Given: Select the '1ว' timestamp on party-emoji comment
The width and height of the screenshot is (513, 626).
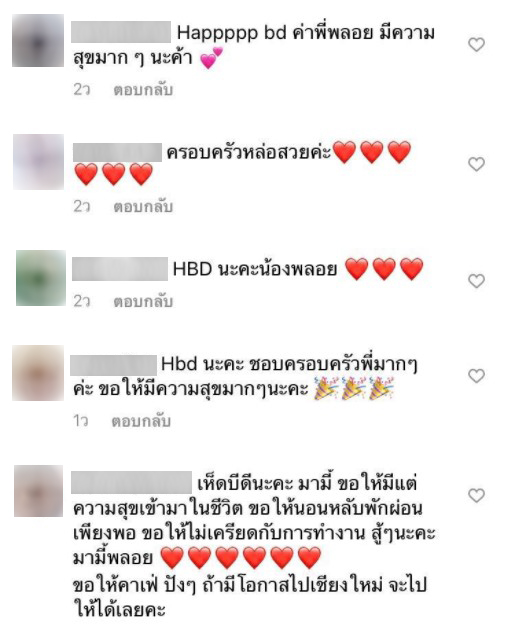Looking at the screenshot, I should tap(81, 421).
